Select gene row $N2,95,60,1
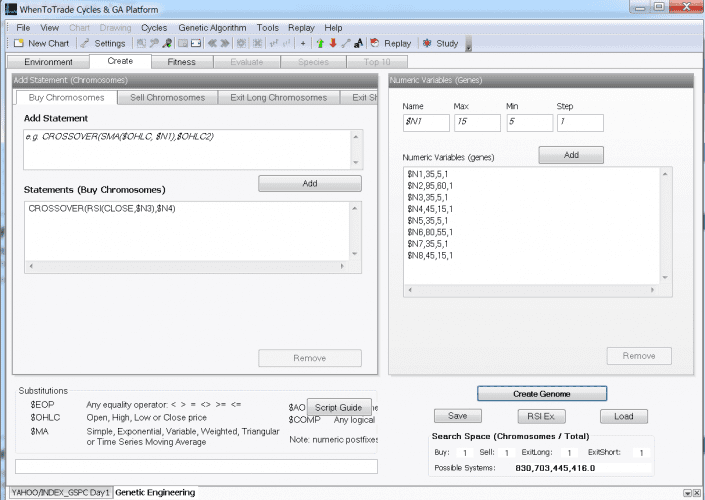This screenshot has width=705, height=500. pos(430,186)
